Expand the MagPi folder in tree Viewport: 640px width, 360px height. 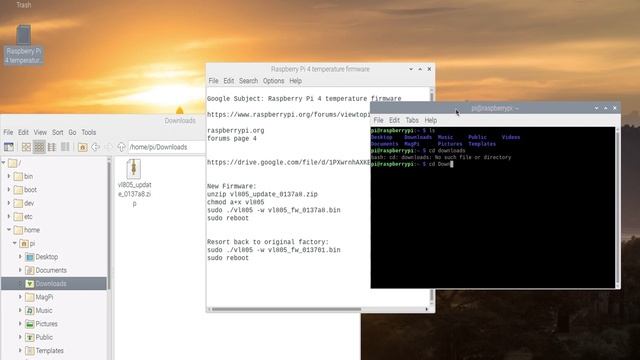(20, 297)
